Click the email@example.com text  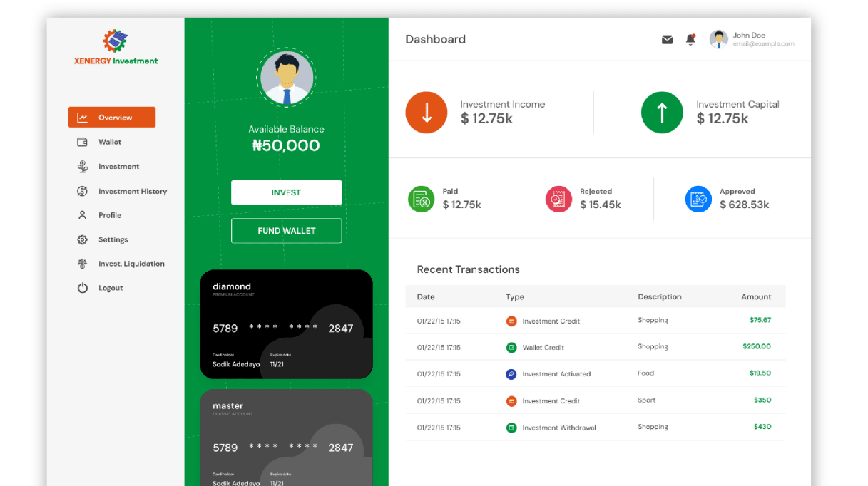click(x=763, y=44)
